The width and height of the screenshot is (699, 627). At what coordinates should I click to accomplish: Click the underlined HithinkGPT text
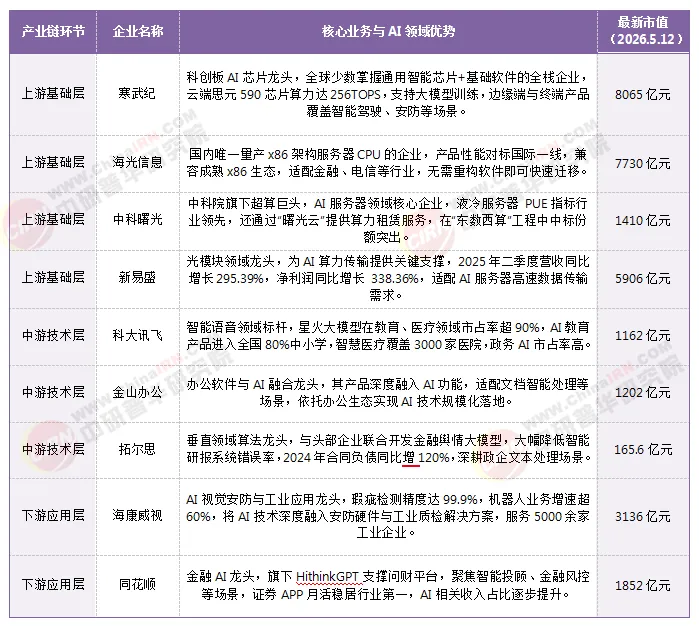328,577
